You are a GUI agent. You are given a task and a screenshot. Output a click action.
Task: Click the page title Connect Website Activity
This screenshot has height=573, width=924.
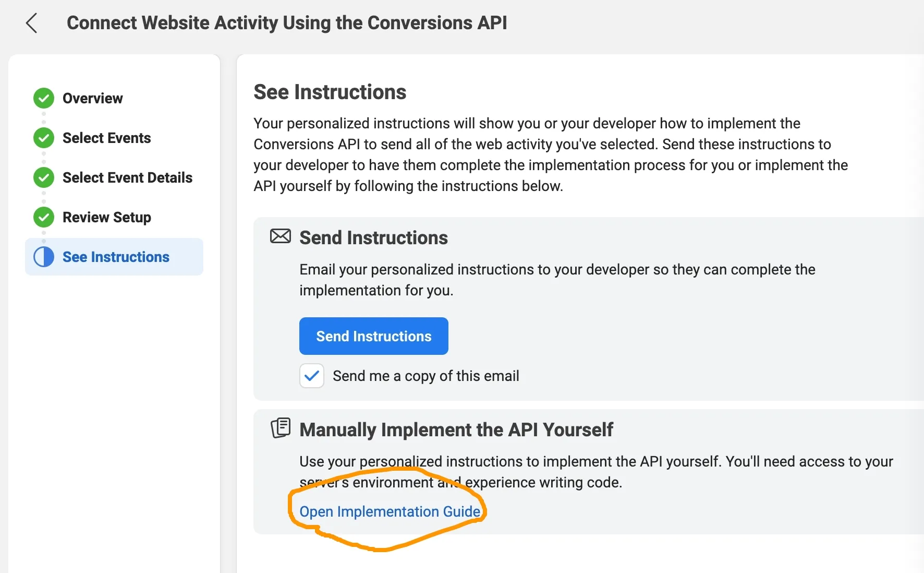287,23
